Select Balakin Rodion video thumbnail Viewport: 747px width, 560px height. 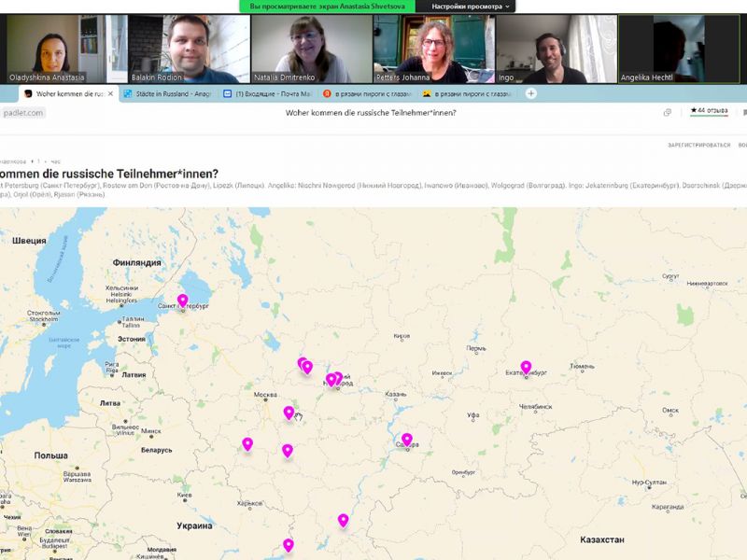[x=190, y=49]
